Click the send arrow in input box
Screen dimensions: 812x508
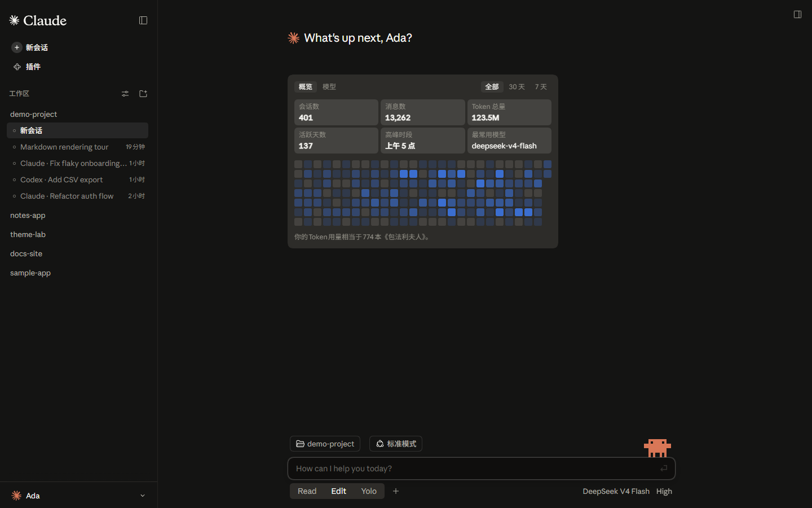[x=664, y=468]
